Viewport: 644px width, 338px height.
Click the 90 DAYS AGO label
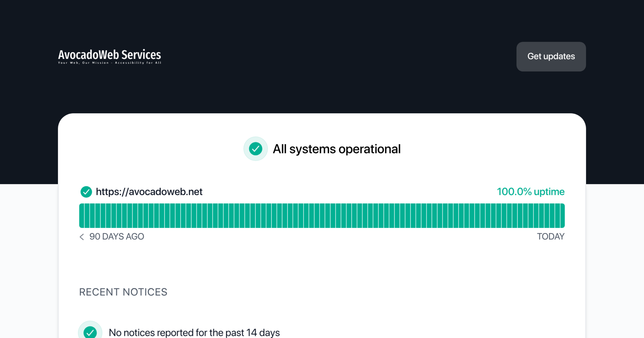point(117,237)
